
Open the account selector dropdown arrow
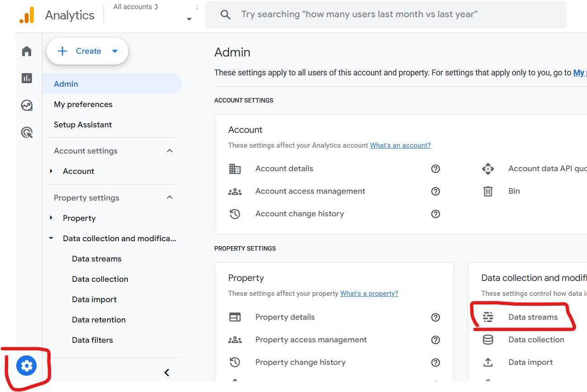click(x=189, y=19)
